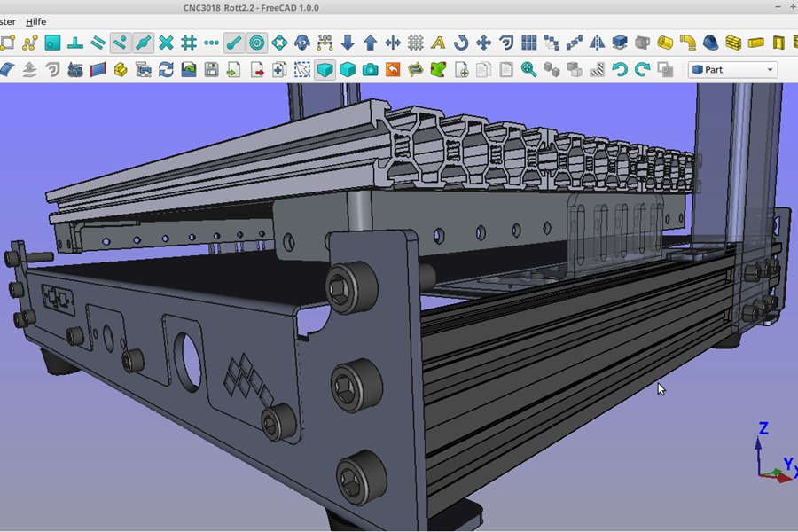Click the Refresh/Recompute icon
This screenshot has width=798, height=532.
pos(166,70)
